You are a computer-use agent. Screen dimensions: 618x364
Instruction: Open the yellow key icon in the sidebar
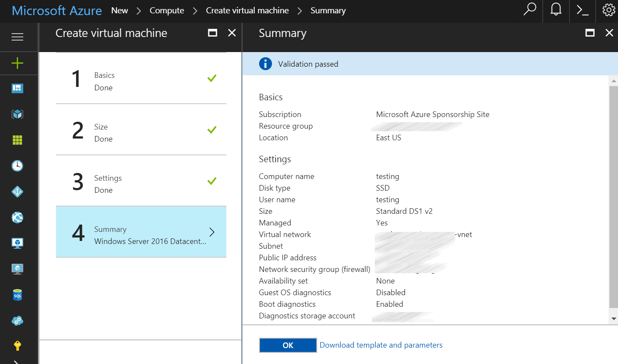(17, 345)
